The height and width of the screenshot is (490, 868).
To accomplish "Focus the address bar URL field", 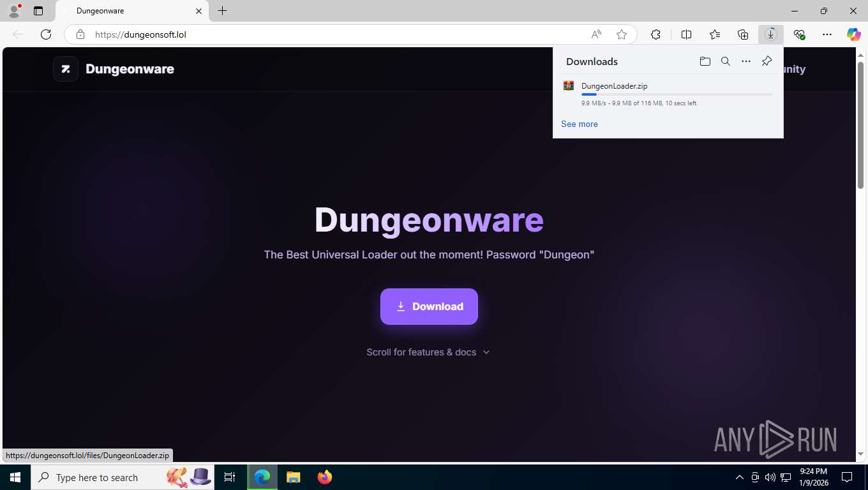I will tap(332, 34).
